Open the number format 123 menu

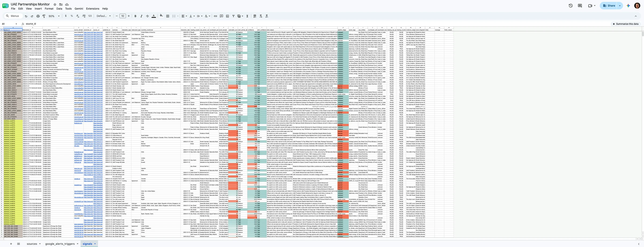click(90, 16)
